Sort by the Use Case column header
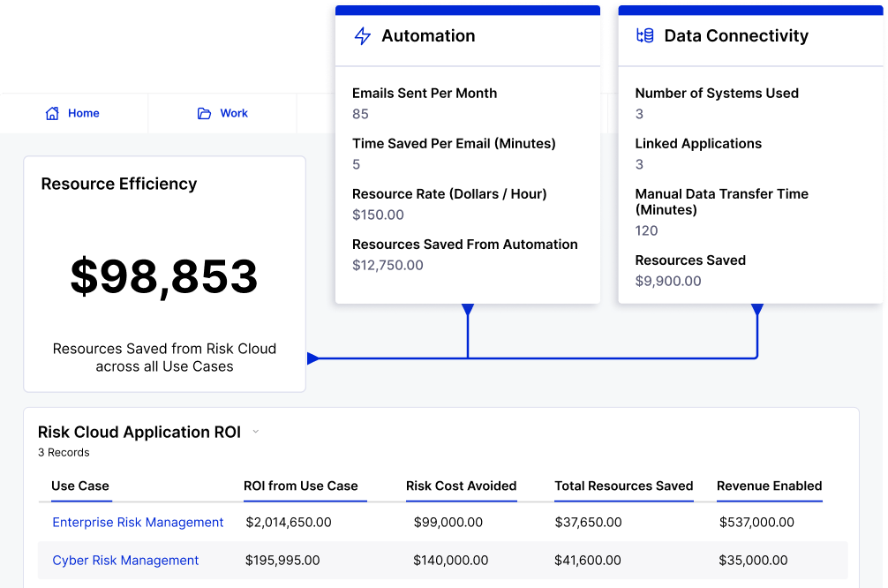The image size is (888, 588). (x=79, y=486)
